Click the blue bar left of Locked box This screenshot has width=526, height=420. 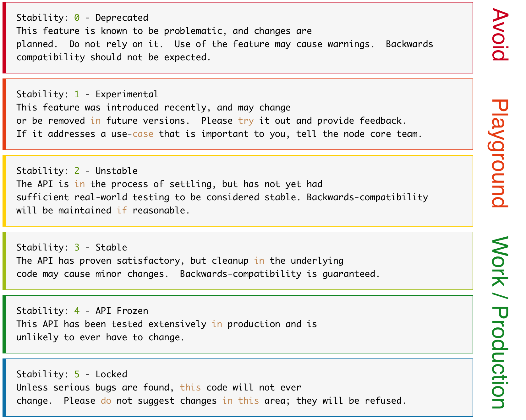[x=4, y=388]
